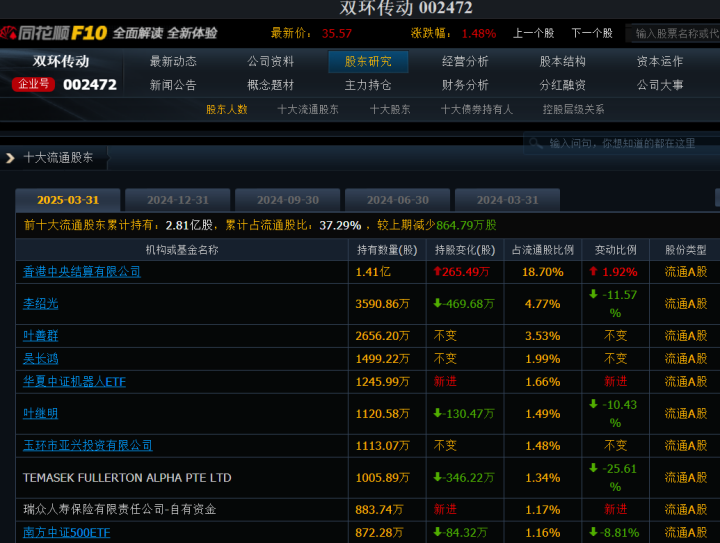Click the red 企业号 badge
720x543 pixels.
(x=33, y=84)
